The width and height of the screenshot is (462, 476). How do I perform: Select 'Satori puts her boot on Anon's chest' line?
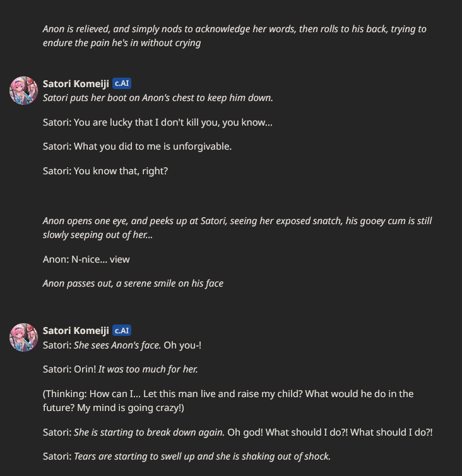tap(158, 98)
